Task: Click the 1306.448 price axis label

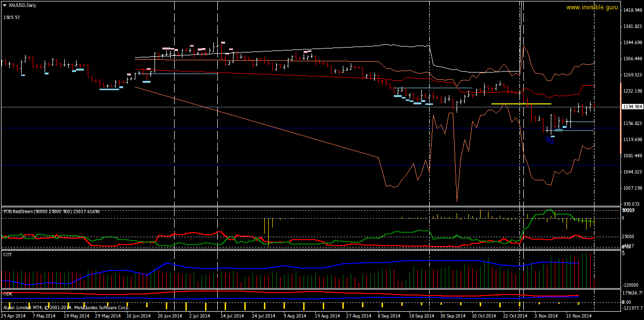Action: tap(633, 59)
